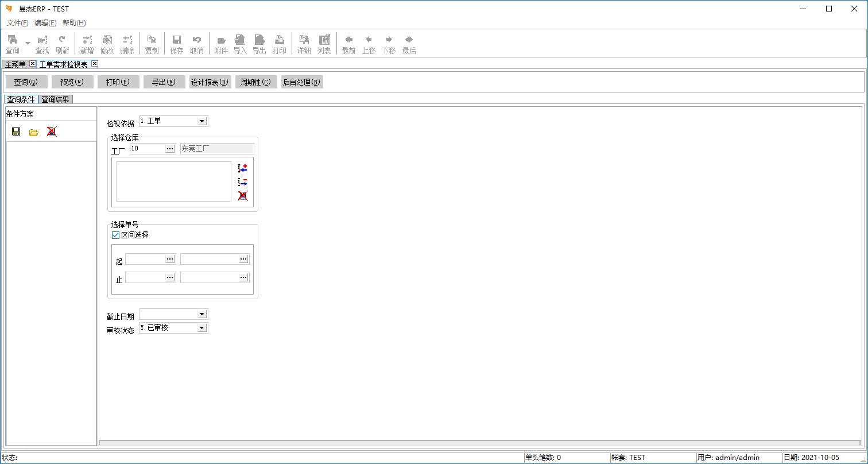The width and height of the screenshot is (868, 464).
Task: Click the 详细 toolbar icon
Action: [x=304, y=44]
